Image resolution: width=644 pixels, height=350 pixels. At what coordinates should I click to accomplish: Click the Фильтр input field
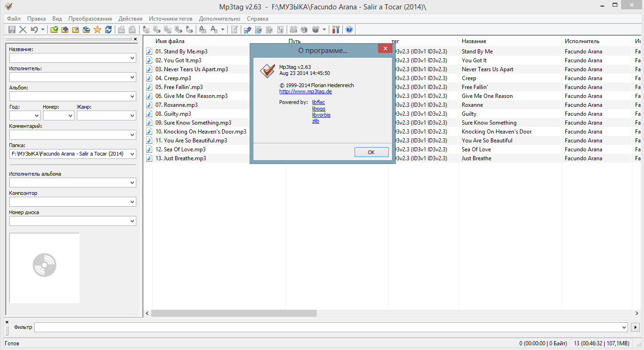click(x=328, y=327)
